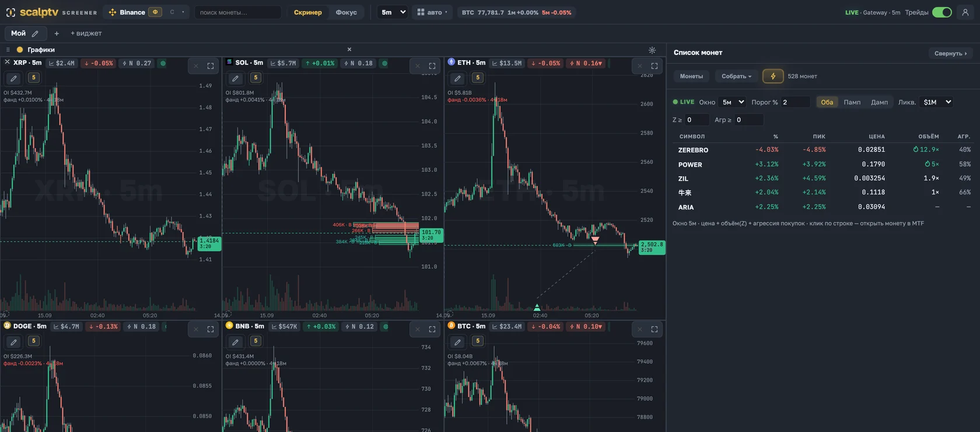The image size is (980, 432).
Task: Focus the поиск монеты search field
Action: (237, 12)
